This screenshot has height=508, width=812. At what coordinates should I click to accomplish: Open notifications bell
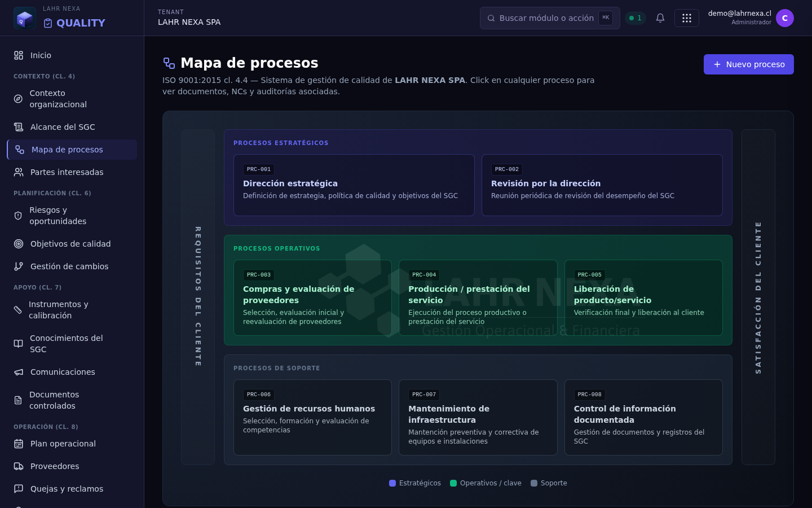pyautogui.click(x=660, y=18)
